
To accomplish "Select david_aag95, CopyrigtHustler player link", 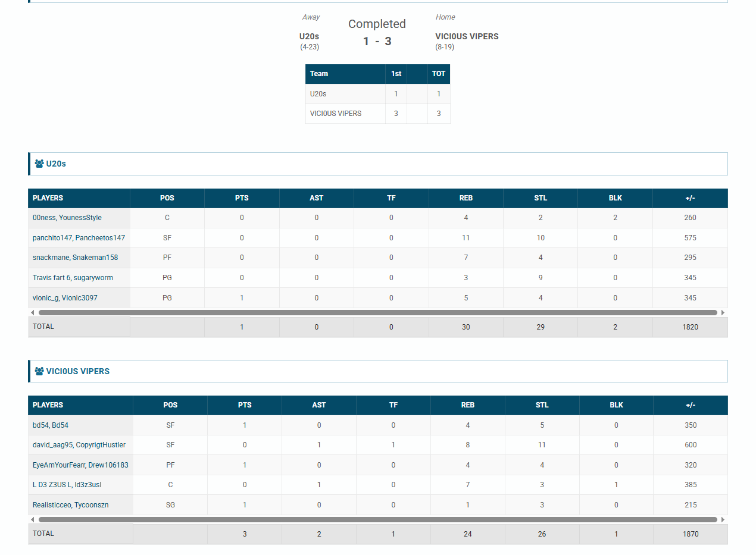I will [79, 445].
